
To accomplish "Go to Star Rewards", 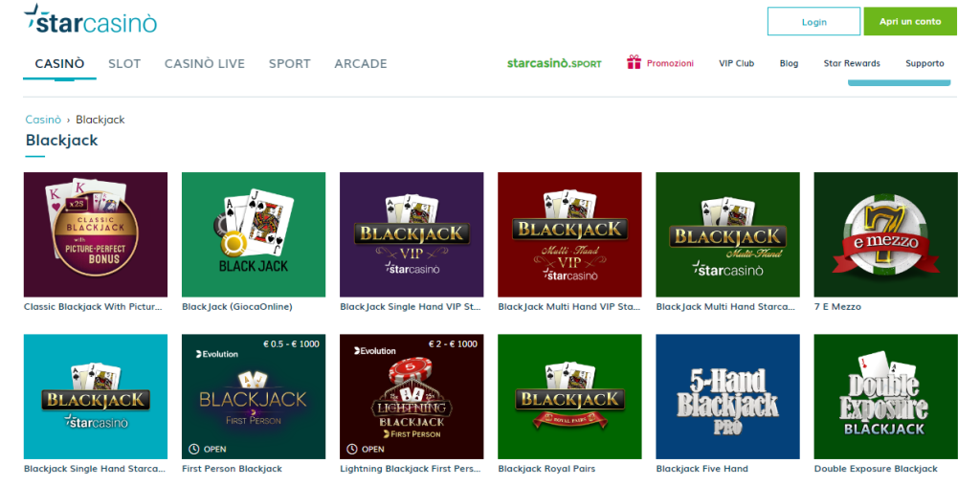I will pyautogui.click(x=852, y=63).
